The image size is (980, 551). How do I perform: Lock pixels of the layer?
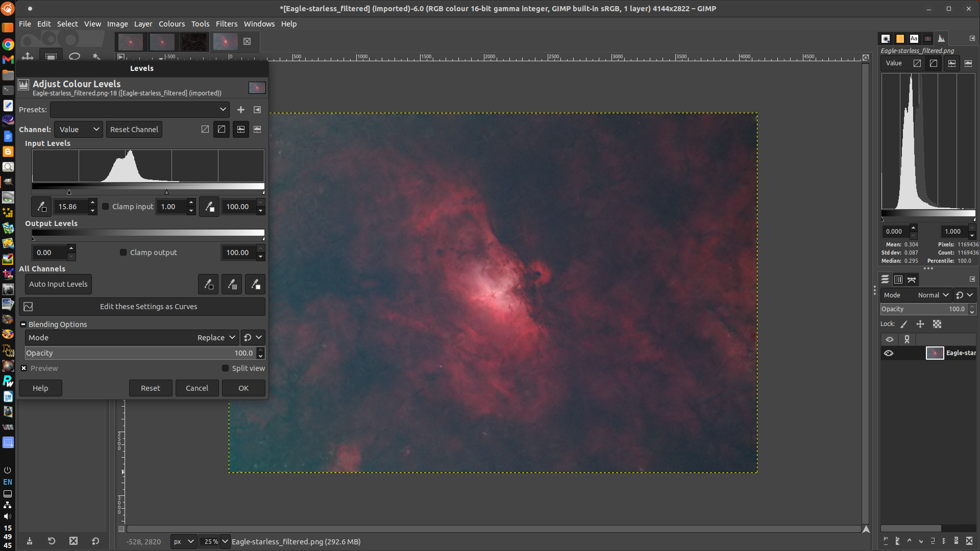coord(904,324)
